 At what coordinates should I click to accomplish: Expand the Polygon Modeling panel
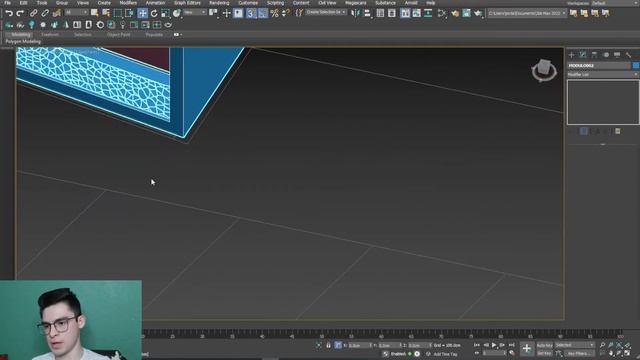pyautogui.click(x=23, y=42)
